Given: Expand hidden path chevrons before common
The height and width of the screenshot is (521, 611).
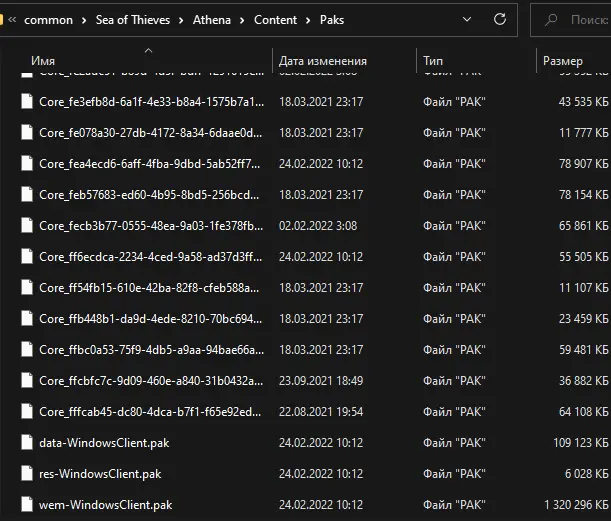Looking at the screenshot, I should (12, 19).
